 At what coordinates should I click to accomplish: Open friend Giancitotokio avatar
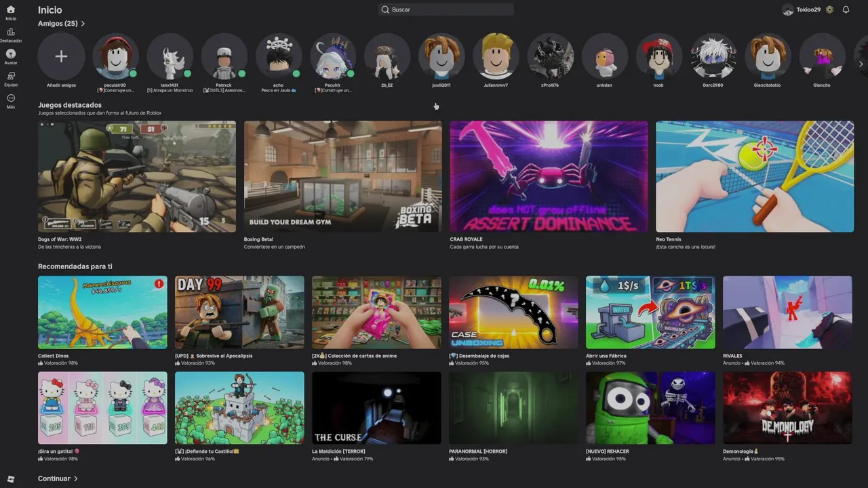(x=768, y=56)
